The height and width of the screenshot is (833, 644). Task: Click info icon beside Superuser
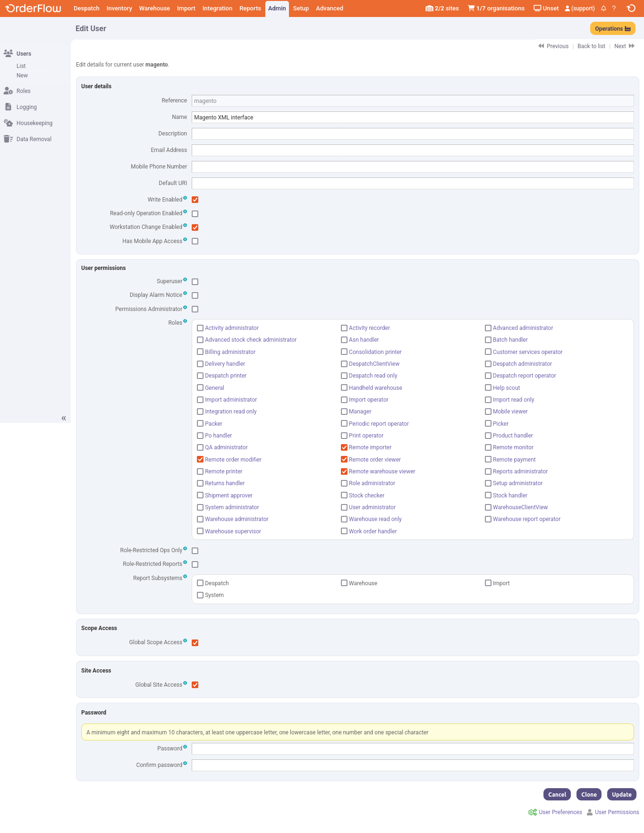point(185,279)
